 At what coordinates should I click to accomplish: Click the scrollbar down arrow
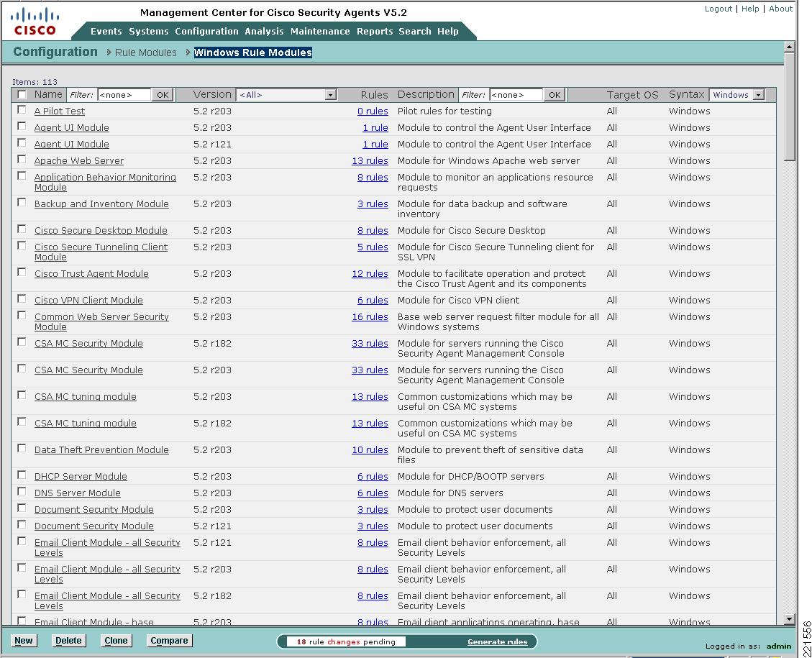click(x=789, y=619)
